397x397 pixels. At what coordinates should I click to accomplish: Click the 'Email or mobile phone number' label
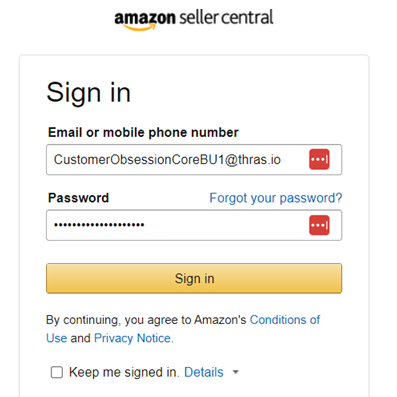coord(143,133)
